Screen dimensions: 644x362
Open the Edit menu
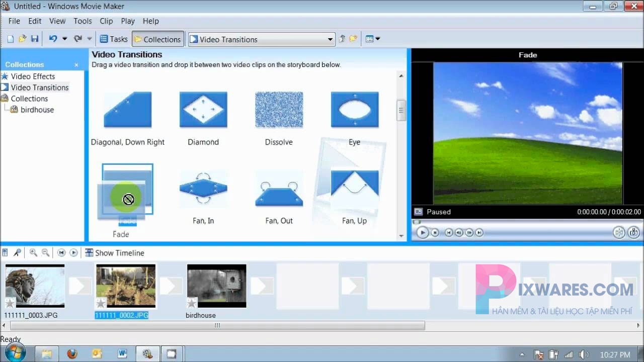click(35, 21)
